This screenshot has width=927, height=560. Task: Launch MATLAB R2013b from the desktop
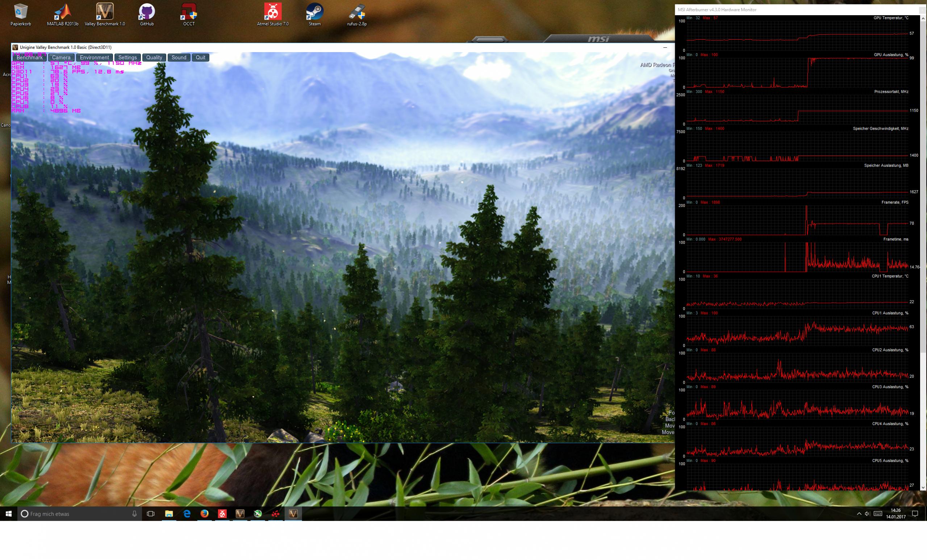(63, 14)
